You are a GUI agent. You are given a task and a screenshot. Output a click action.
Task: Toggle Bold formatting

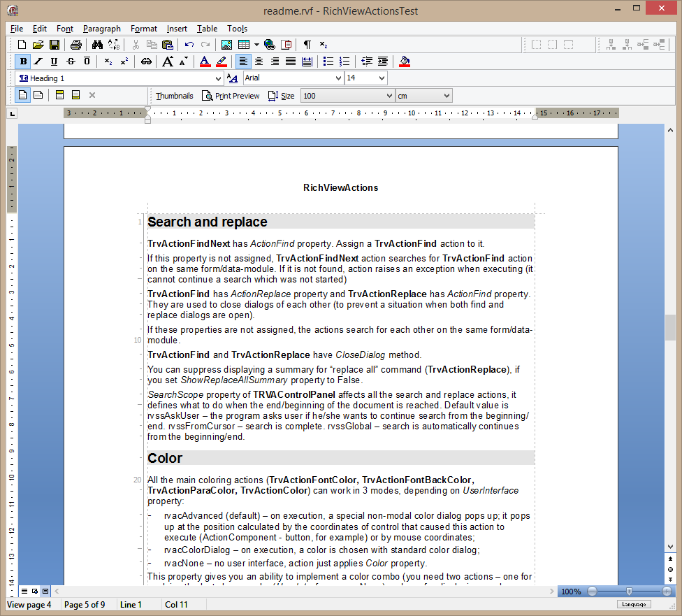(23, 62)
